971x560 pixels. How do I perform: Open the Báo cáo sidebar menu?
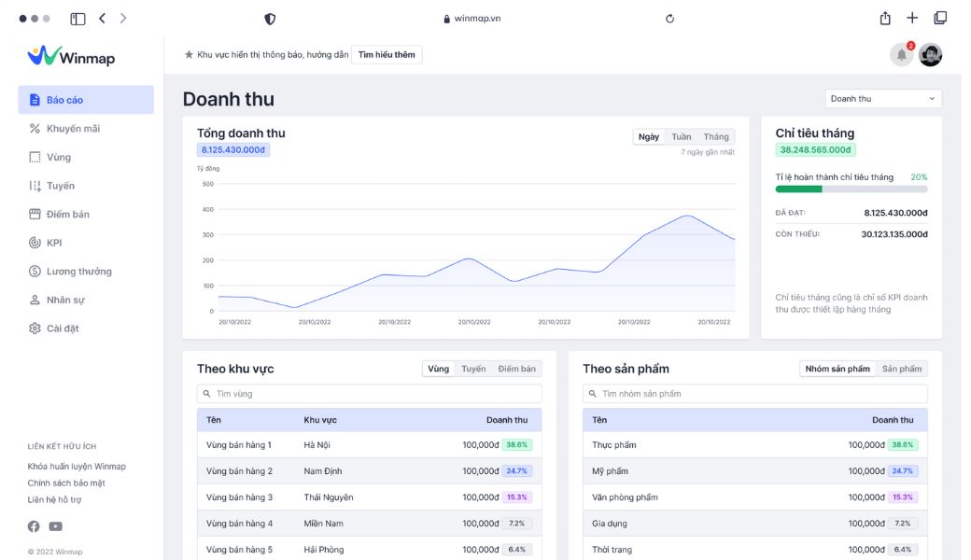(x=86, y=100)
